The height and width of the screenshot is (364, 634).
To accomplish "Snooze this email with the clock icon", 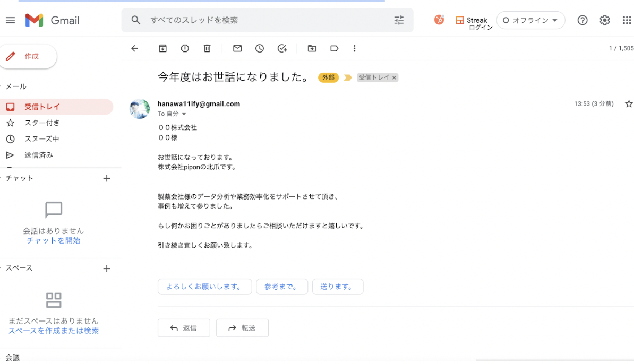I will pyautogui.click(x=260, y=48).
